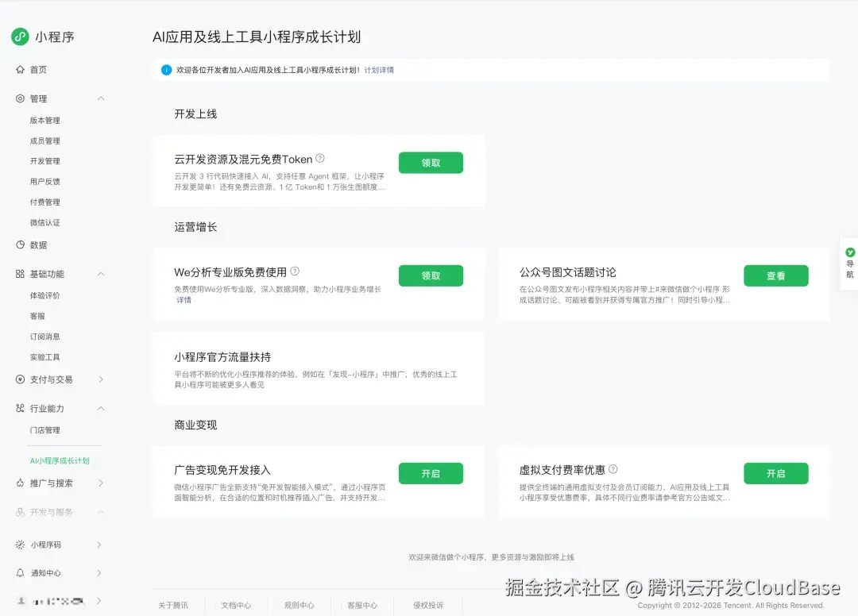Collapse the 管理 section in sidebar

pos(100,98)
